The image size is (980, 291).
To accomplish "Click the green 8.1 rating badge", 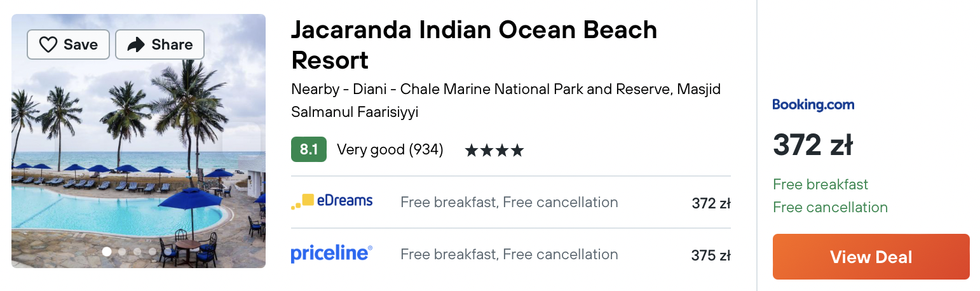I will [x=309, y=150].
